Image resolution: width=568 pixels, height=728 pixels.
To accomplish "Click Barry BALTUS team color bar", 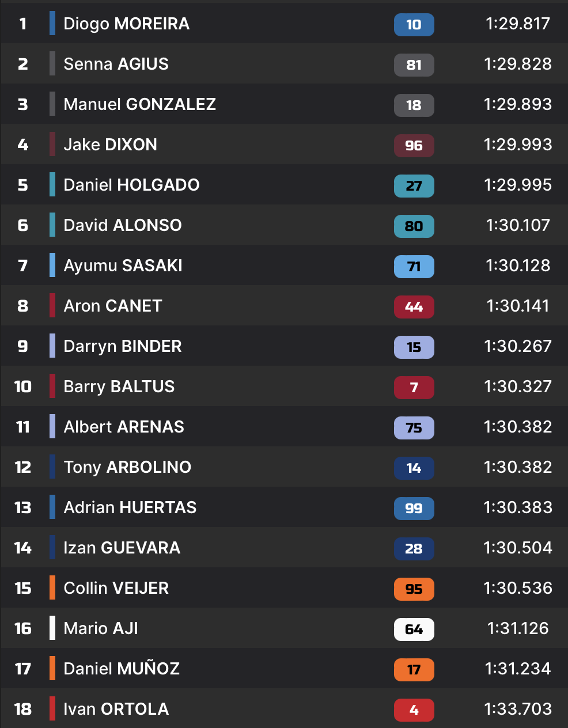I will [x=52, y=386].
